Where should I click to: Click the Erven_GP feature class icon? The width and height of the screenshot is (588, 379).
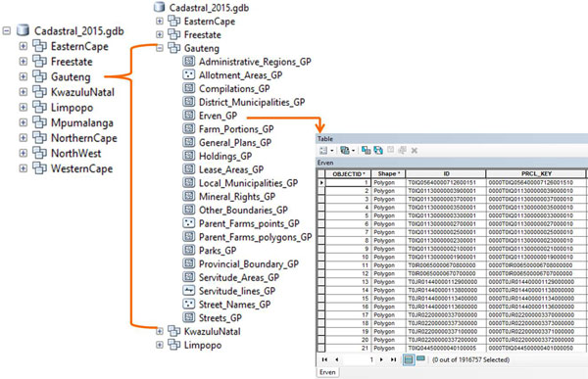188,116
